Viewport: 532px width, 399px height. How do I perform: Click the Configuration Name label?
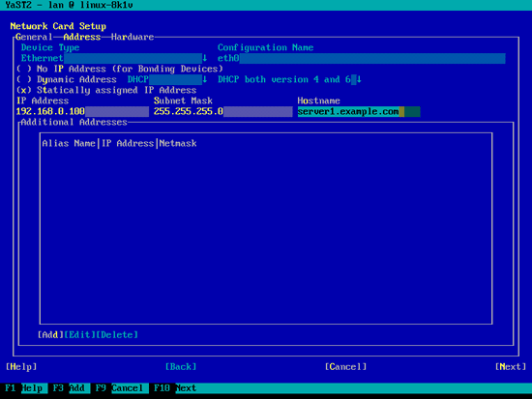265,47
